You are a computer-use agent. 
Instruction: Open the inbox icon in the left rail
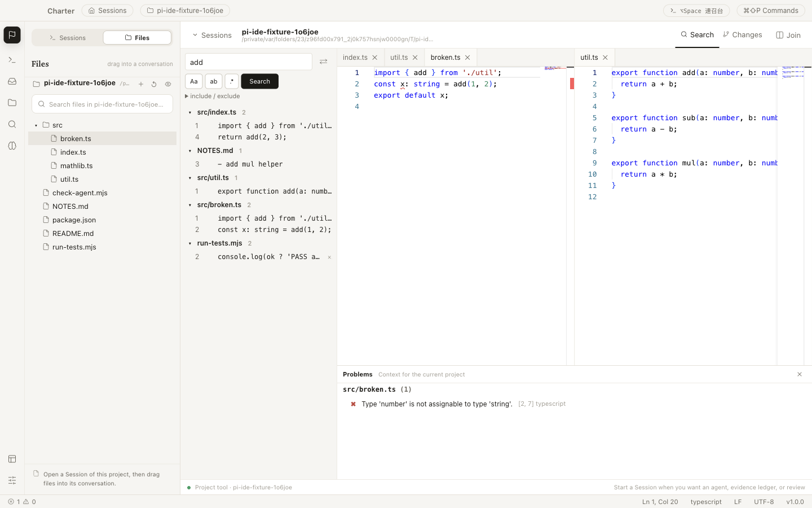tap(12, 81)
